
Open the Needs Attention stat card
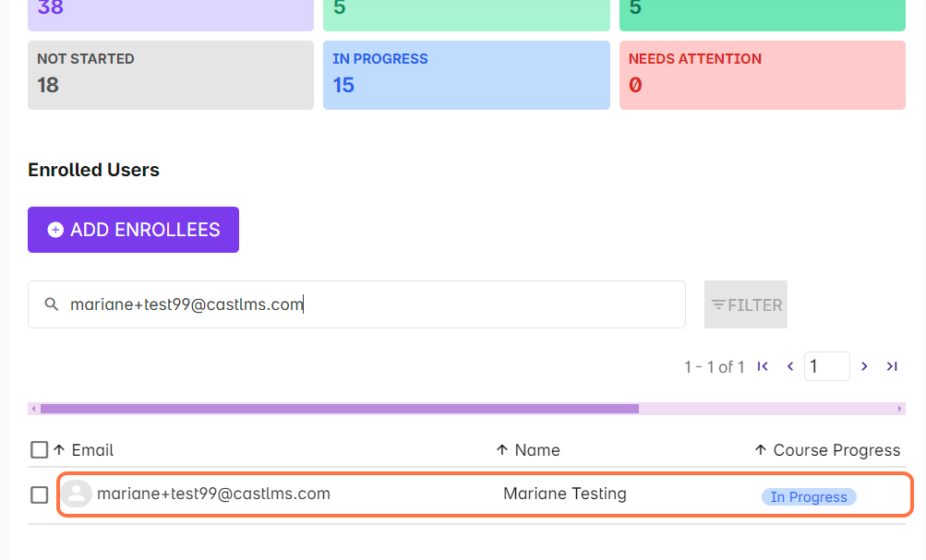pyautogui.click(x=762, y=75)
